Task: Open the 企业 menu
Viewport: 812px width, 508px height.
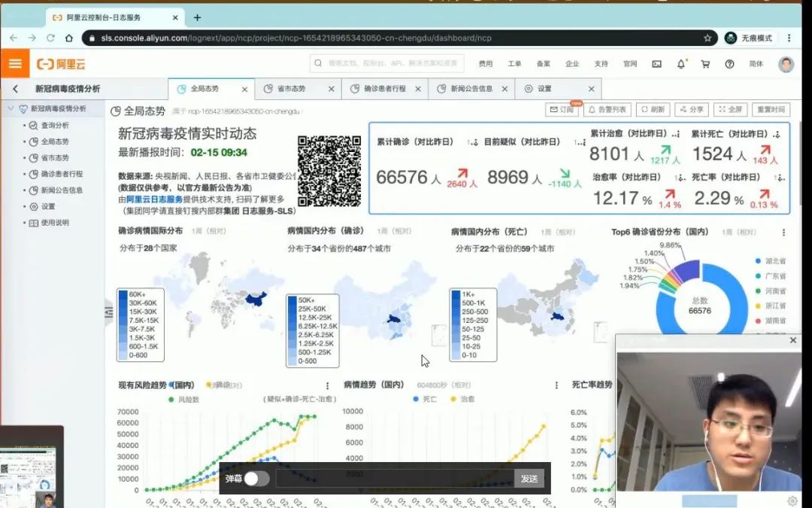Action: click(x=572, y=64)
